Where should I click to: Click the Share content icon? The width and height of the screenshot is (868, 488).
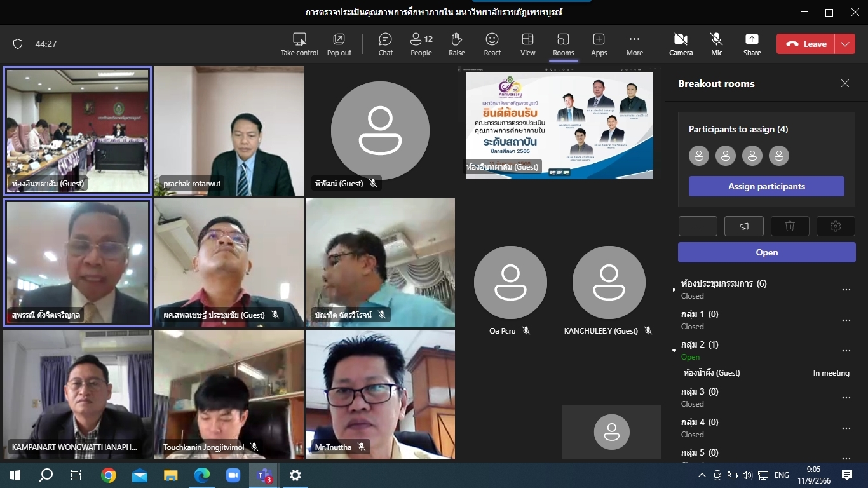click(752, 44)
